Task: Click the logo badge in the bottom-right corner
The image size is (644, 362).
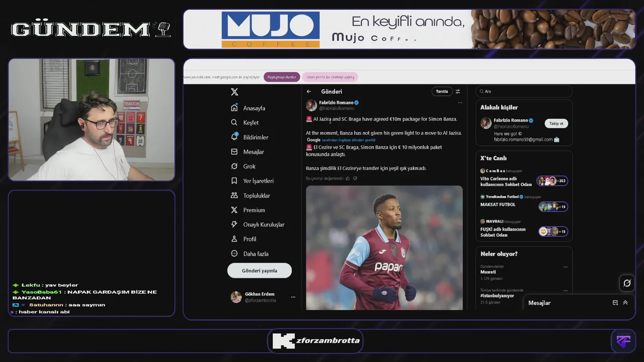Action: pos(623,341)
